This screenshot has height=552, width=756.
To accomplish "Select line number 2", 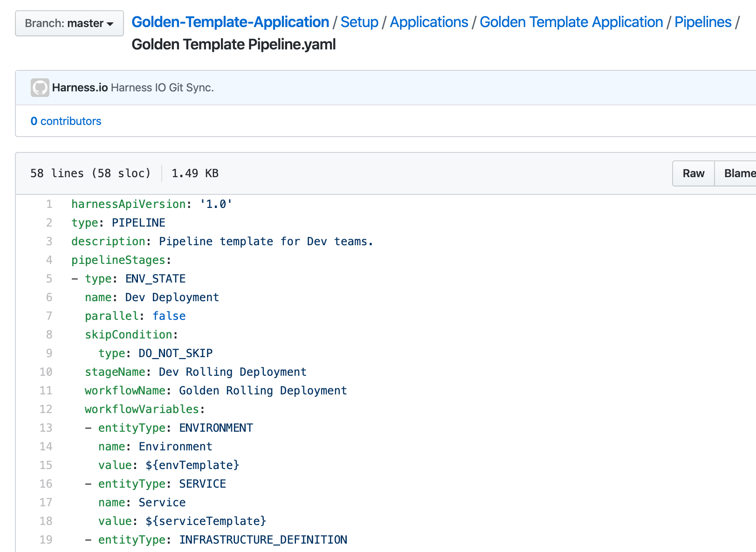I will [49, 223].
